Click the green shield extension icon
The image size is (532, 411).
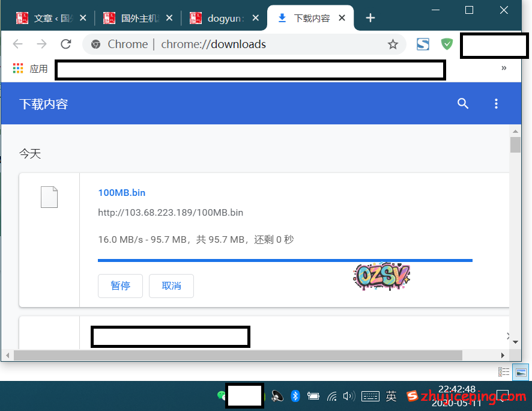point(447,44)
